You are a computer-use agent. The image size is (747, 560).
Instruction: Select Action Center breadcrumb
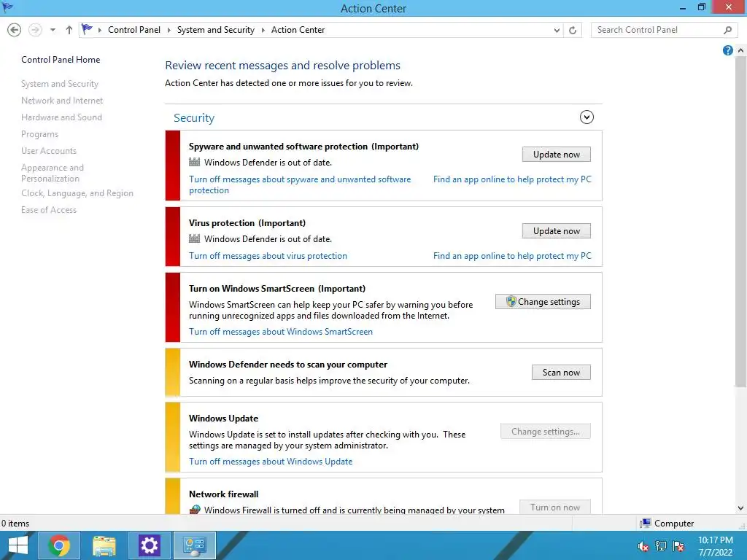pyautogui.click(x=298, y=30)
